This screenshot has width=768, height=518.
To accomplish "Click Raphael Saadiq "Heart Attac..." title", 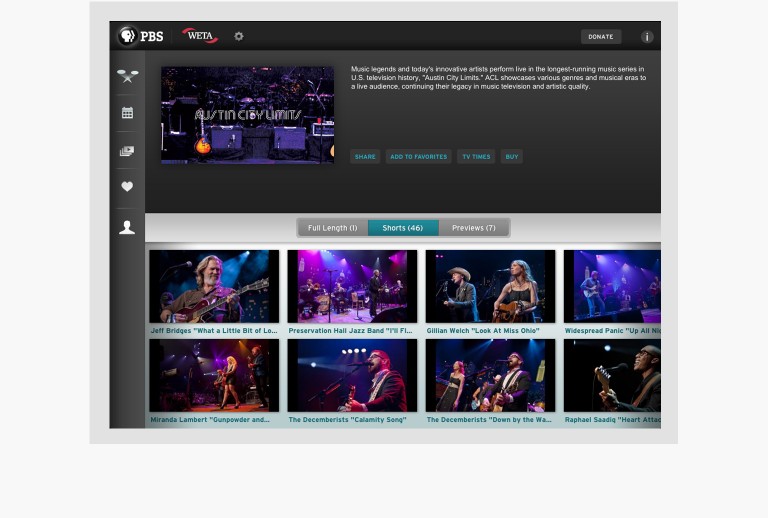I will coord(612,420).
